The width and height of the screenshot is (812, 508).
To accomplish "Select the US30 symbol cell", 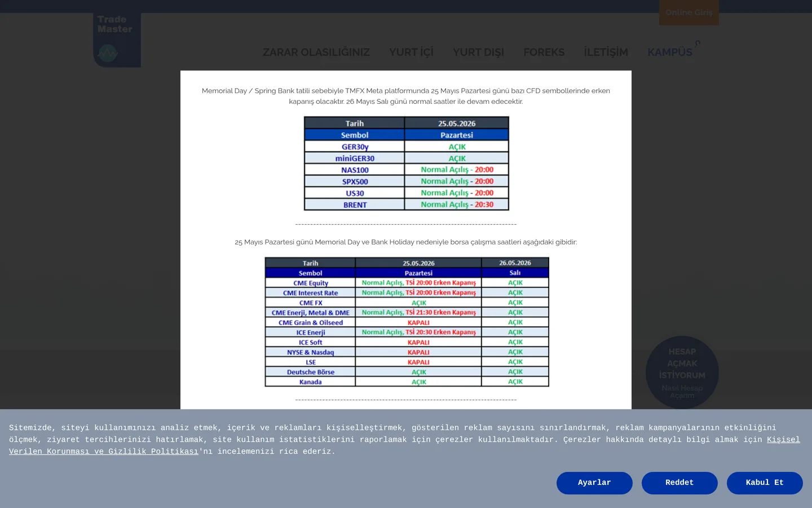I will 355,193.
